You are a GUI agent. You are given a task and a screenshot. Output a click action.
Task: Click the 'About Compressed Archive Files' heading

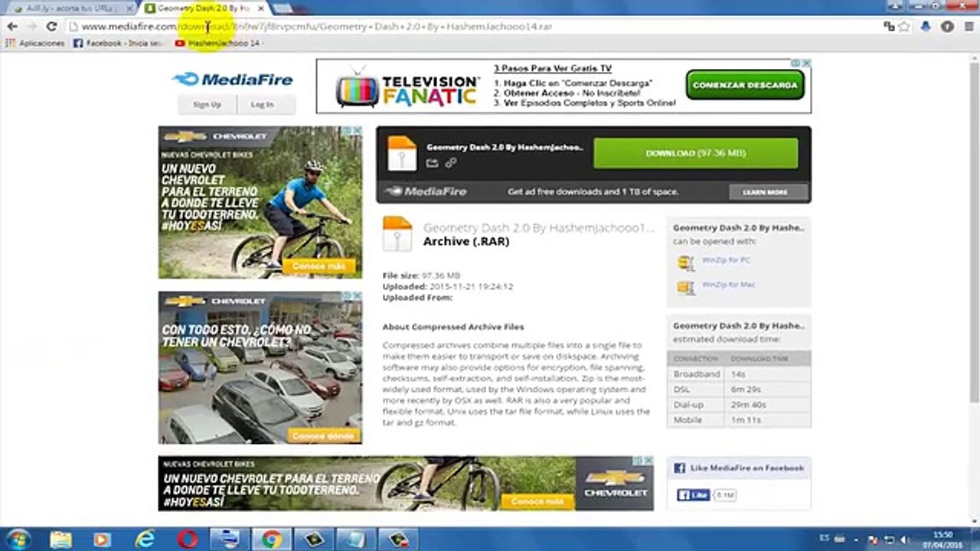tap(453, 327)
